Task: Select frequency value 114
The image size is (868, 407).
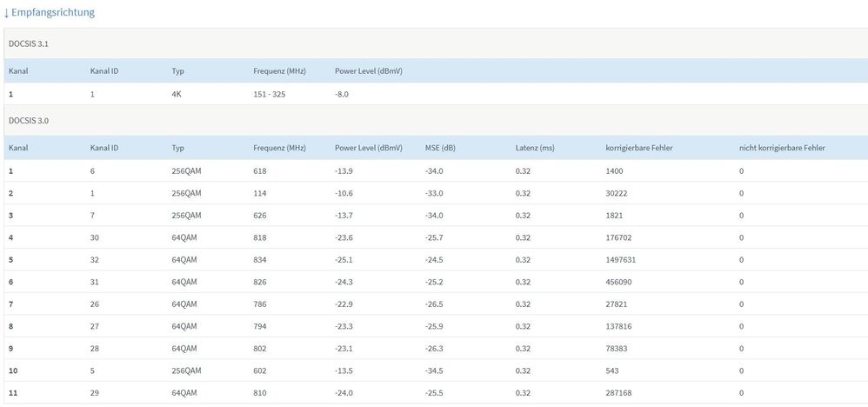Action: (260, 193)
